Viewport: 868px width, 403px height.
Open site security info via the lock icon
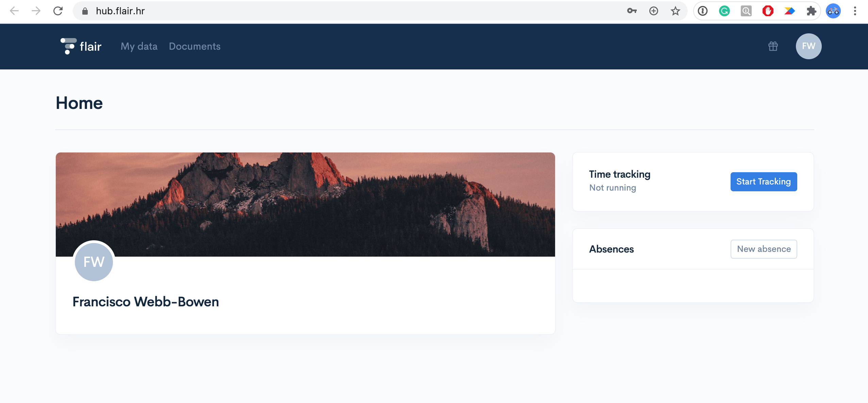84,11
